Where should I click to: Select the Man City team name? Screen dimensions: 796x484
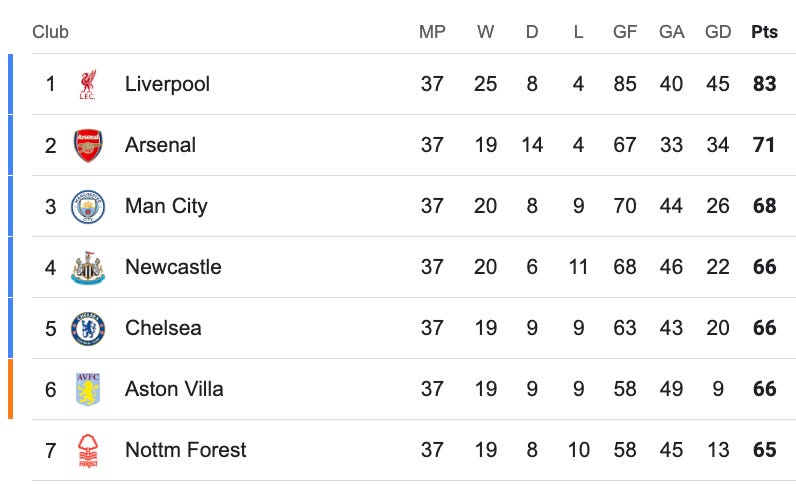point(166,206)
